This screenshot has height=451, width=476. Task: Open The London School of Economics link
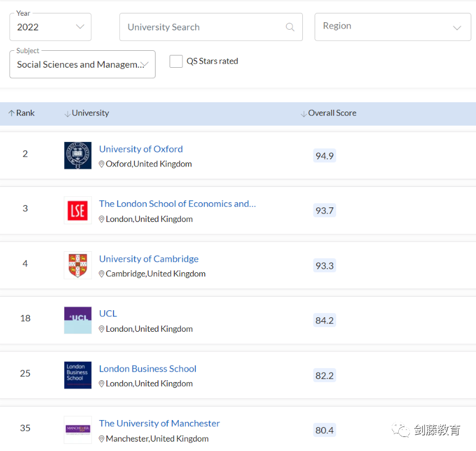(177, 204)
